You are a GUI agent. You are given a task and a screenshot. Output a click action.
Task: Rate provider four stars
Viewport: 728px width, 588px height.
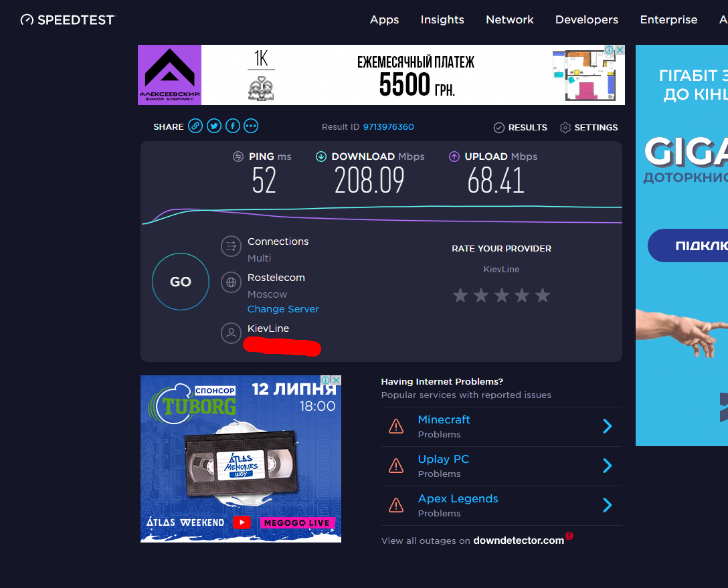pos(522,295)
